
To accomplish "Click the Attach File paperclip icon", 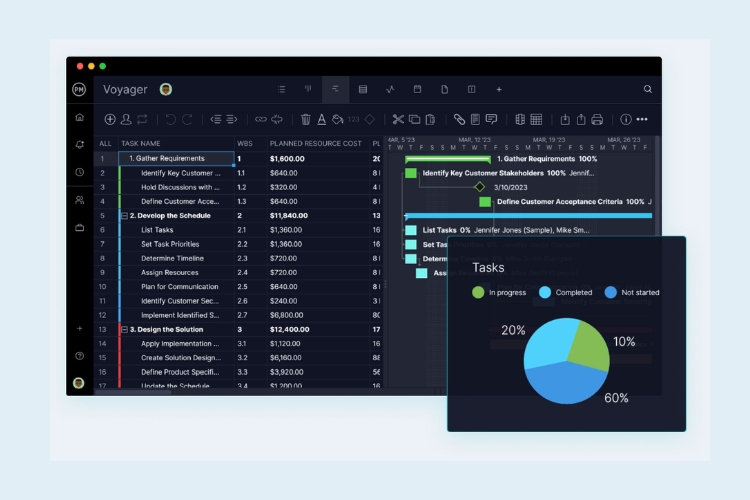I will point(460,119).
